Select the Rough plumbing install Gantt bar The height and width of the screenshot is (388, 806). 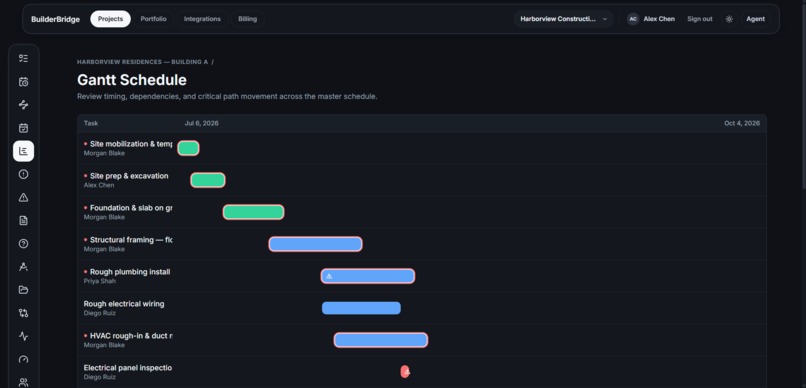click(368, 276)
